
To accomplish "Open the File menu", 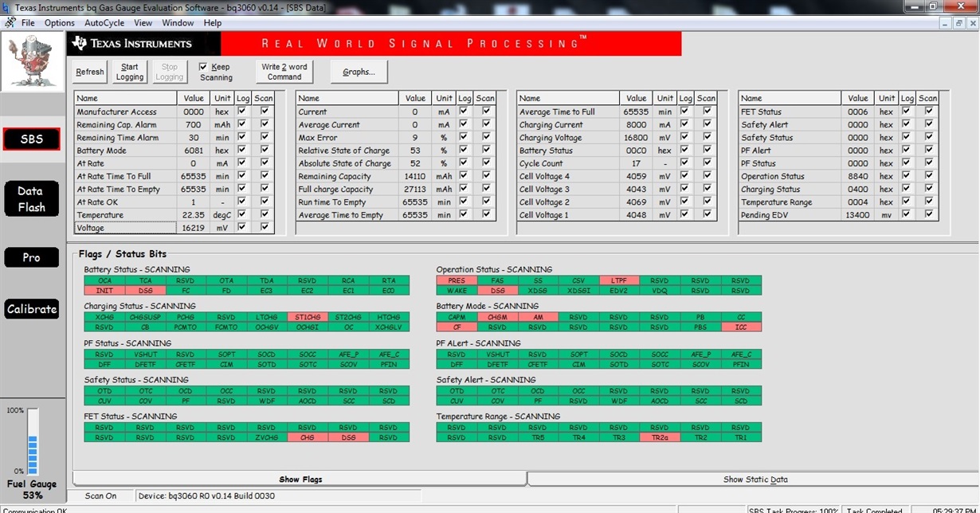I will [x=28, y=23].
